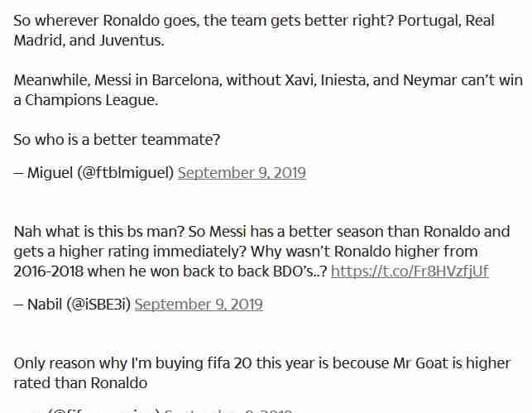
Task: Open Miguel's September 9, 2019 tweet date link
Action: 242,173
